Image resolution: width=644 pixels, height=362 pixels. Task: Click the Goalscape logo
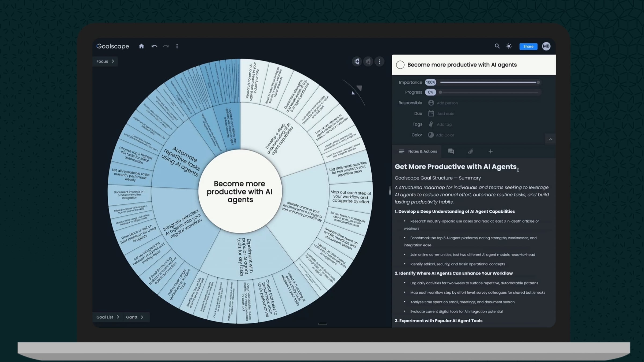[x=113, y=46]
